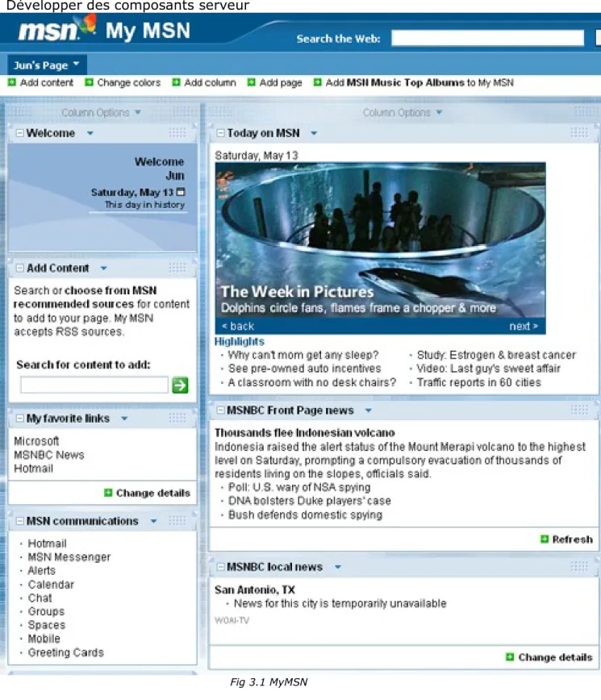Collapse the Add Content module minus box
Screen dimensions: 601x700
pyautogui.click(x=19, y=268)
